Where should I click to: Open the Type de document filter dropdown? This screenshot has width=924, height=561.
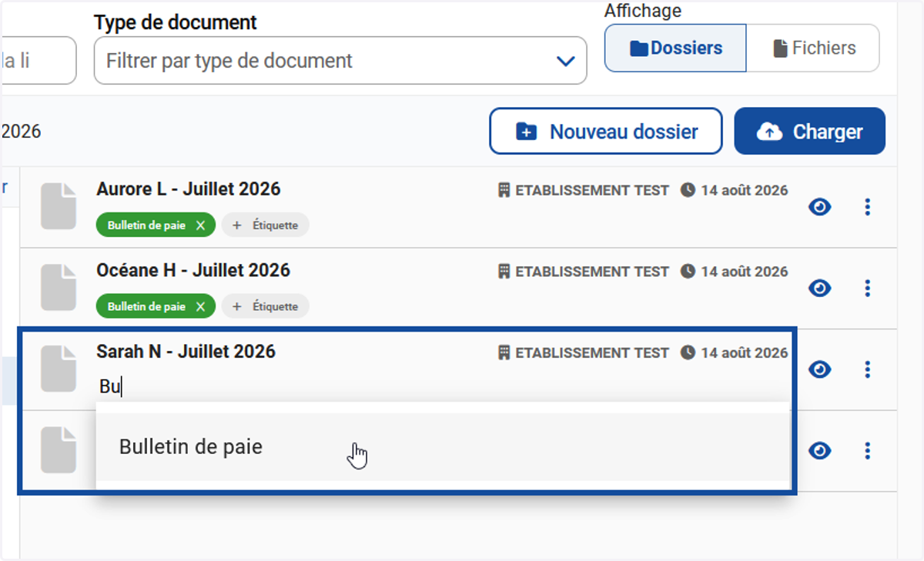tap(340, 60)
